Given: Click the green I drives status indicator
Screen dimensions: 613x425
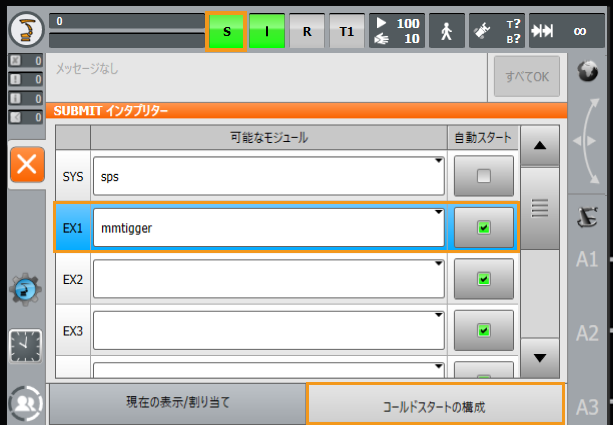Looking at the screenshot, I should [267, 31].
